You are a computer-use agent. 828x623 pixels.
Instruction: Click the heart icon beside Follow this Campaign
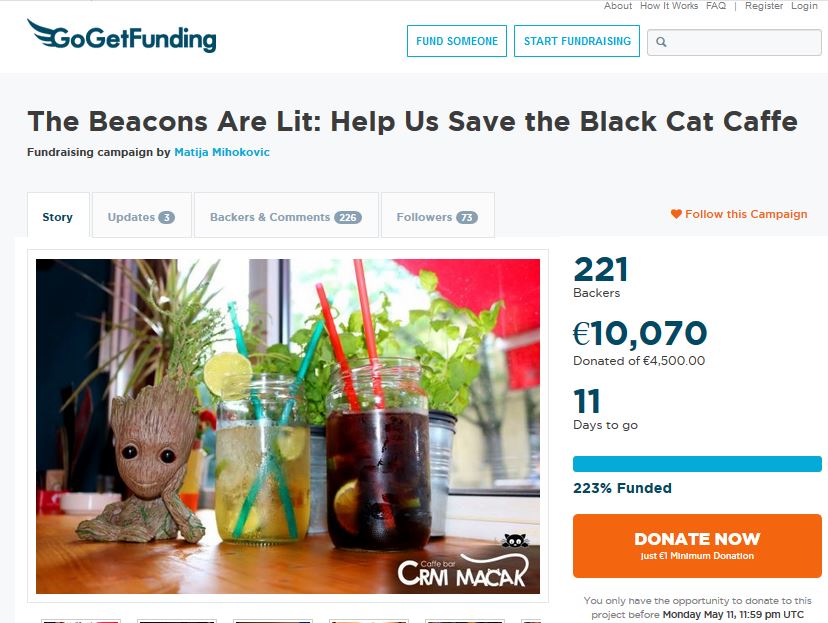(x=676, y=214)
